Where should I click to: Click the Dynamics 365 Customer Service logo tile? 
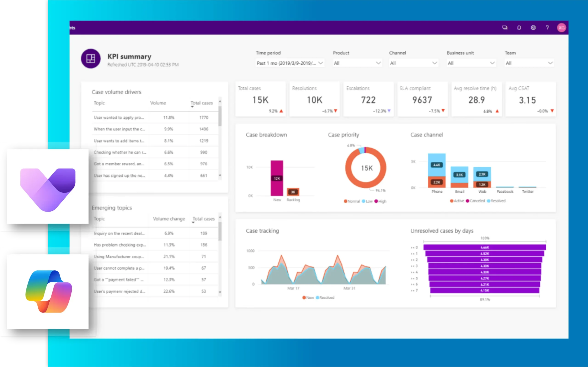click(x=48, y=186)
